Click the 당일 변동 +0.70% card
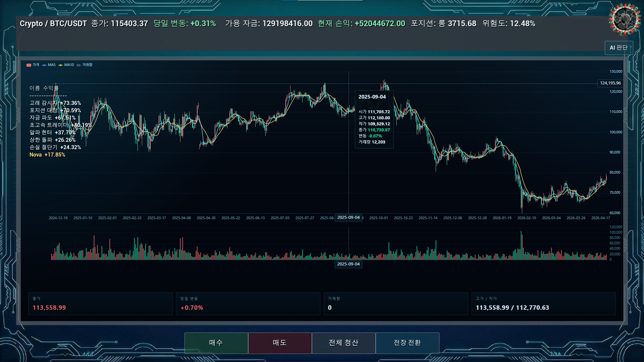This screenshot has width=644, height=362. (x=248, y=304)
